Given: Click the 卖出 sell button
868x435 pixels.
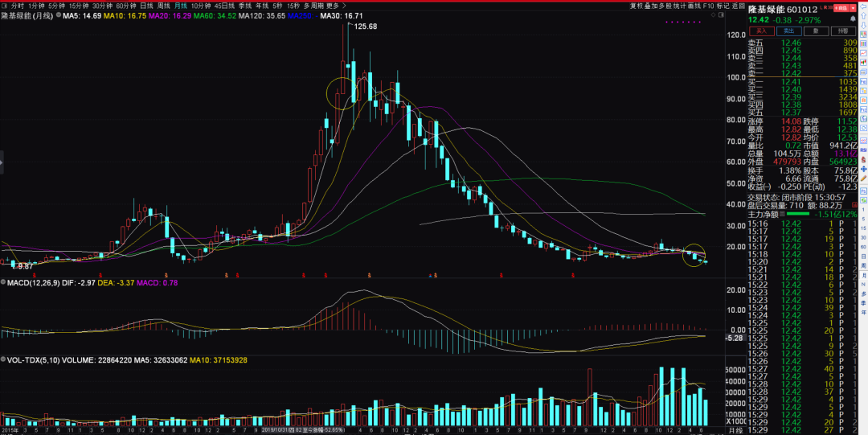Looking at the screenshot, I should (789, 31).
